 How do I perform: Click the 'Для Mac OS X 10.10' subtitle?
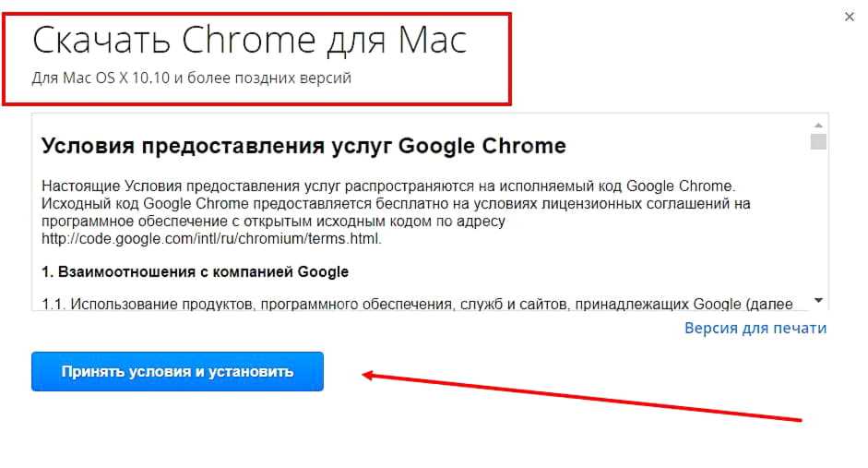coord(192,78)
